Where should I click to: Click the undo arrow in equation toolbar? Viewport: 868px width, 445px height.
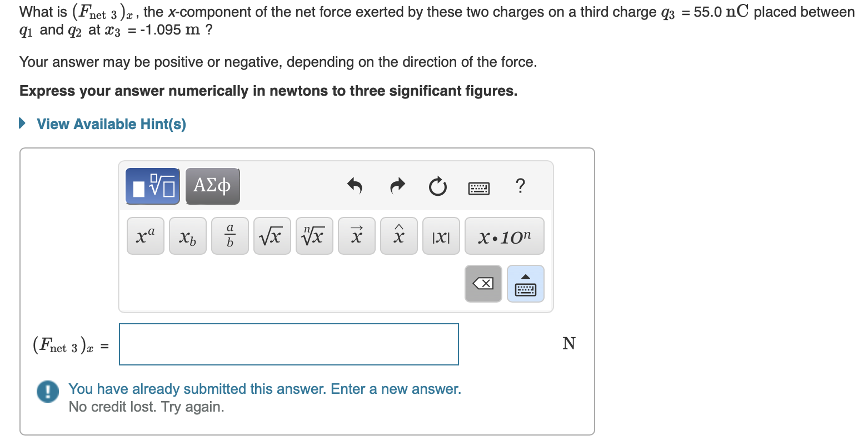click(x=355, y=187)
